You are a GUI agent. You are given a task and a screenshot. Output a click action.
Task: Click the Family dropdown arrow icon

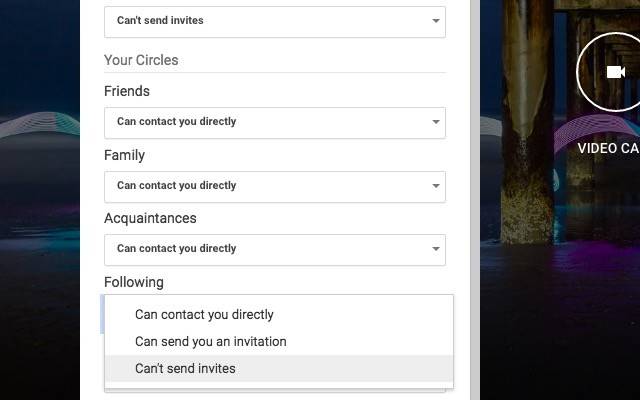(436, 186)
